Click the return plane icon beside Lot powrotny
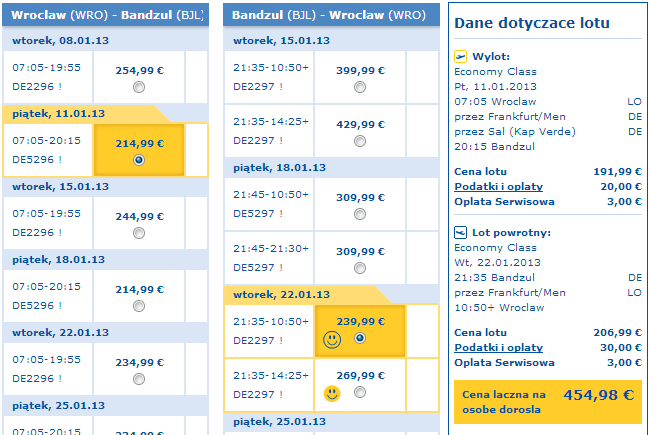The width and height of the screenshot is (649, 435). pyautogui.click(x=461, y=232)
